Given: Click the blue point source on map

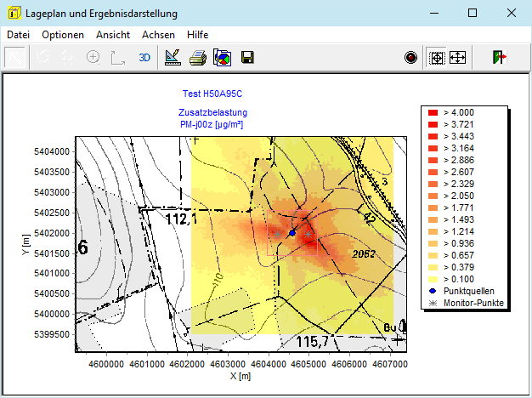Looking at the screenshot, I should pyautogui.click(x=292, y=233).
